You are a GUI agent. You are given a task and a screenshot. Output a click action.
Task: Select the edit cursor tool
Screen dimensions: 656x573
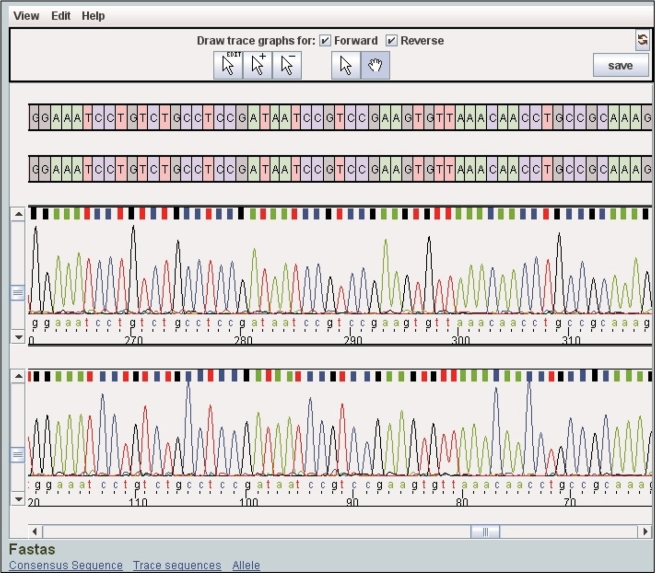click(x=229, y=65)
